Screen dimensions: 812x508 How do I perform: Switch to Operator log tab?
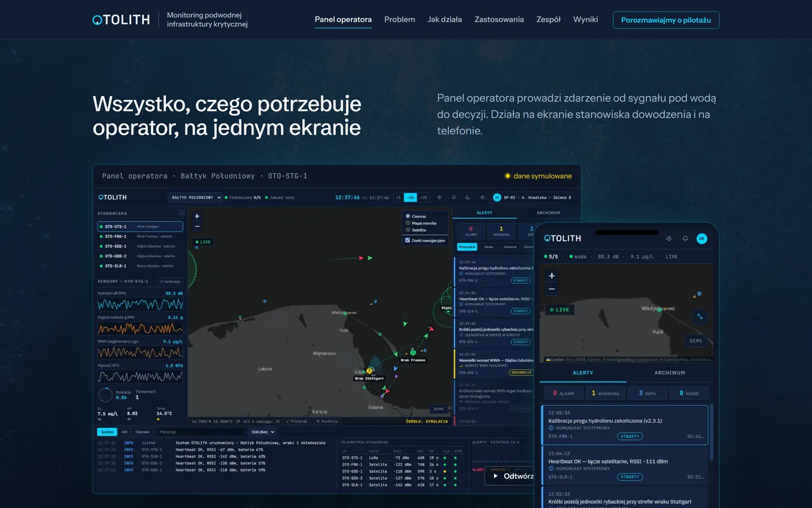tap(143, 432)
